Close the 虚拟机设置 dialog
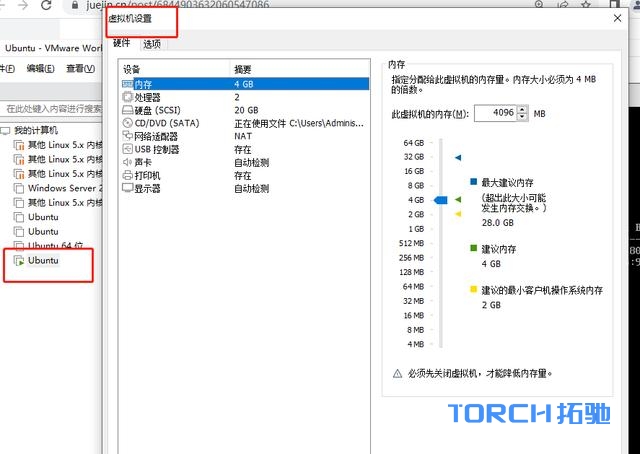 (x=618, y=18)
